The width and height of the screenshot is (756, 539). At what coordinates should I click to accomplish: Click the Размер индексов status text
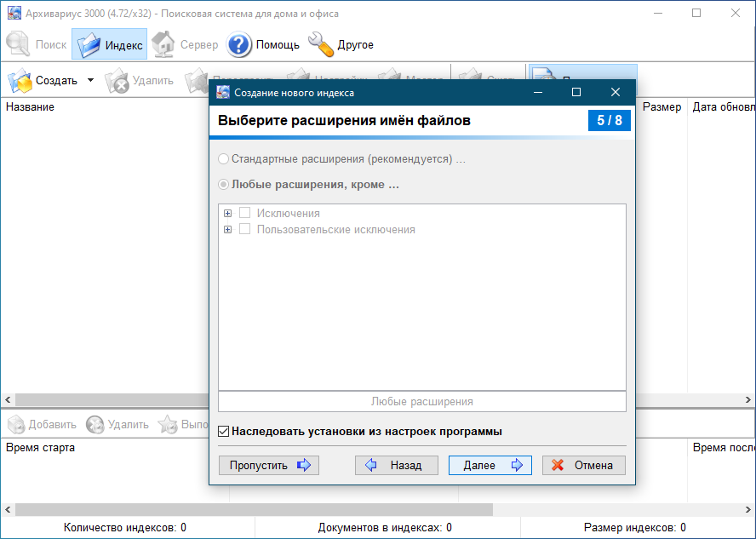pyautogui.click(x=634, y=527)
